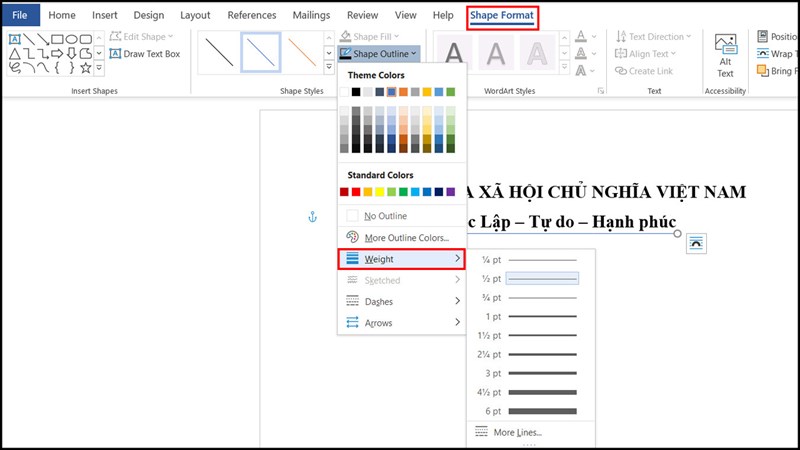Screen dimensions: 800x450
Task: Switch to the Home tab
Action: click(x=62, y=15)
